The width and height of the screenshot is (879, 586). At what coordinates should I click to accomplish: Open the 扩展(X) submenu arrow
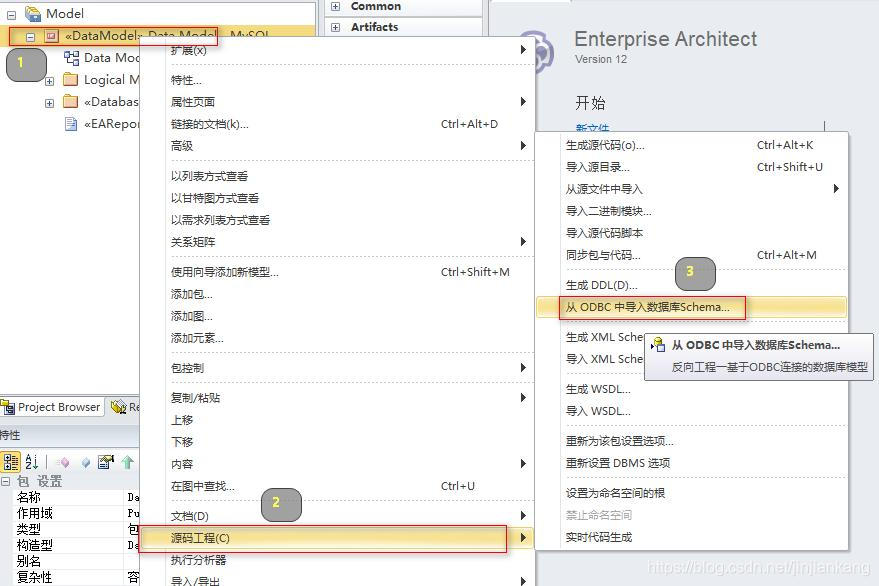click(523, 49)
